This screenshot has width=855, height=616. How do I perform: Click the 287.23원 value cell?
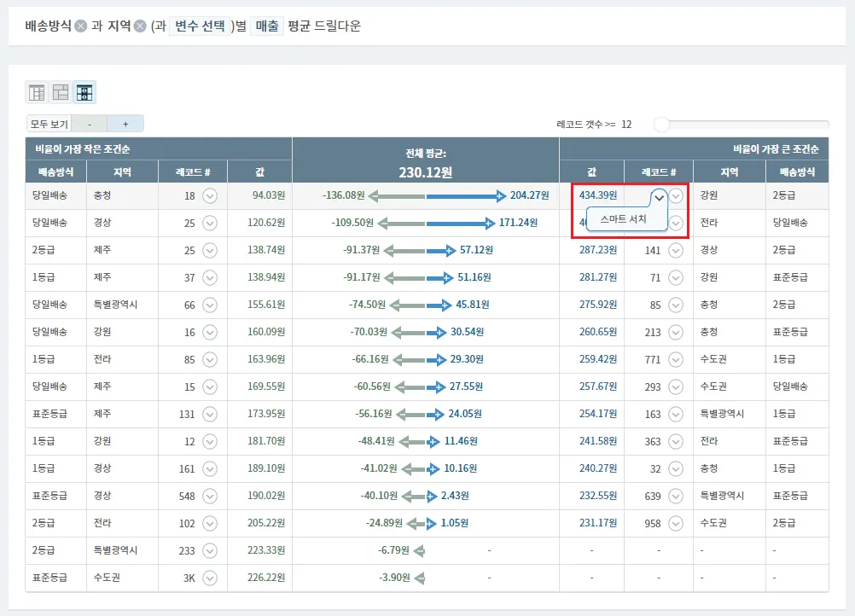598,250
